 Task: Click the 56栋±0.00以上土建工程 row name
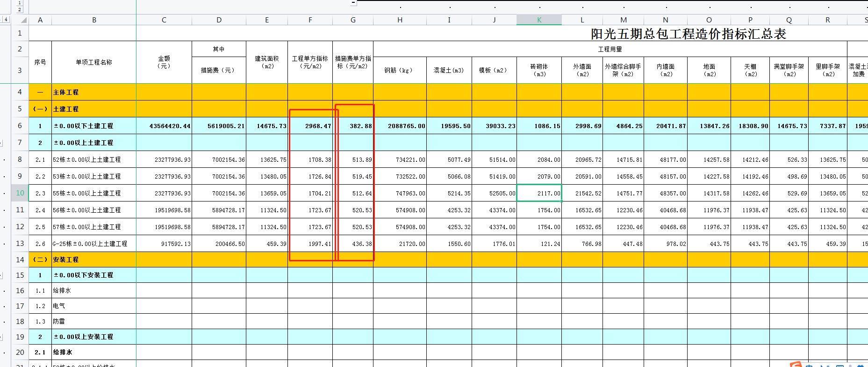click(x=94, y=210)
